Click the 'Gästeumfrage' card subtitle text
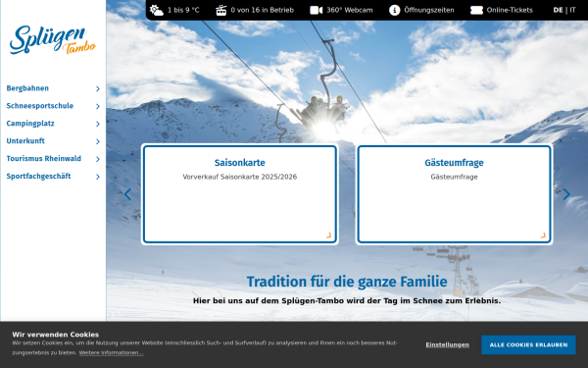The width and height of the screenshot is (588, 368). pos(454,177)
